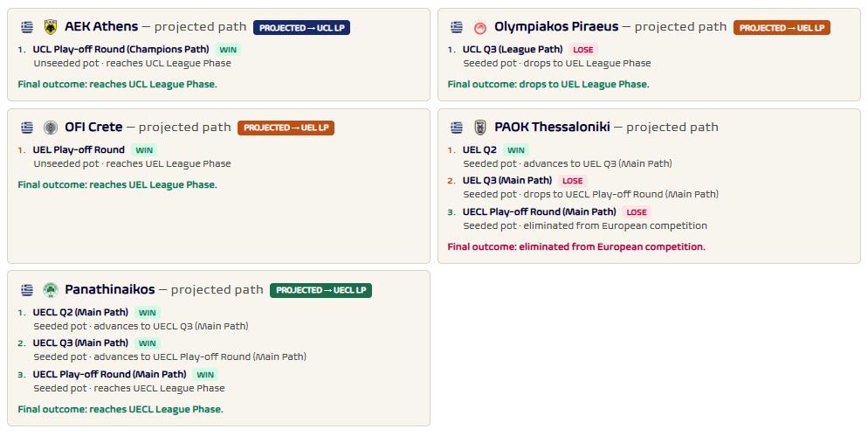This screenshot has width=868, height=436.
Task: Click the LOSE tag on UCL Q3 (League Path)
Action: coord(583,50)
